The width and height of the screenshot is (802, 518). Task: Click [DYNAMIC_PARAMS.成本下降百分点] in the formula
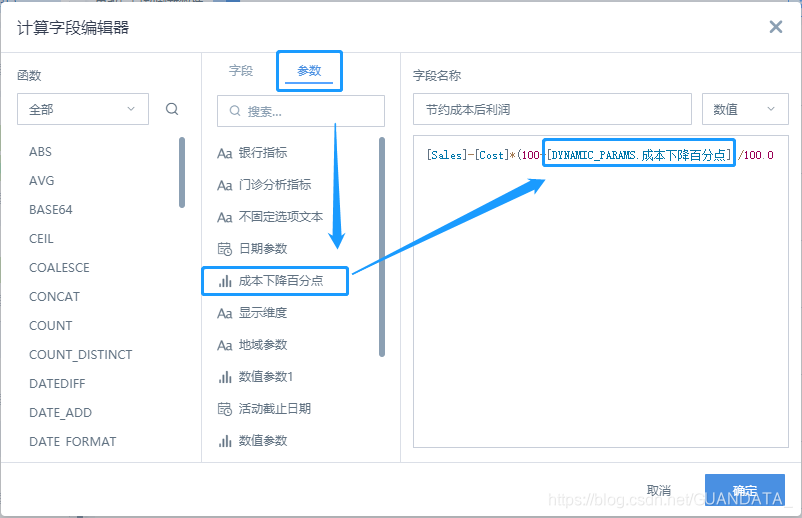tap(639, 155)
